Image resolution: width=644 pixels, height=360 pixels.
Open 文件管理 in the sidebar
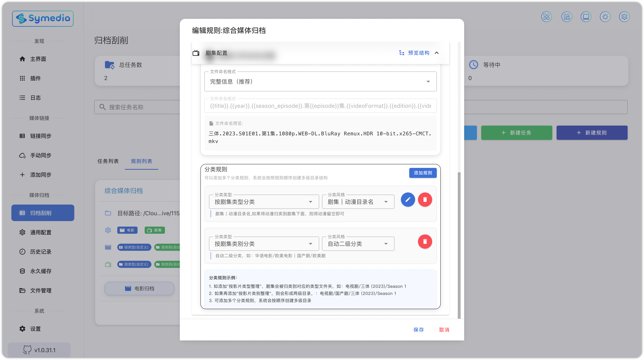pyautogui.click(x=43, y=290)
